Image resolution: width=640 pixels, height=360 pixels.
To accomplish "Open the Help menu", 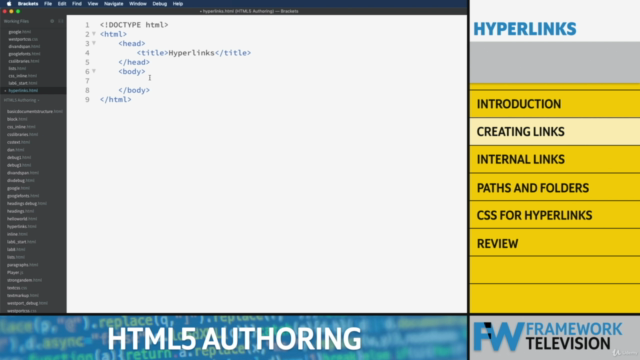I will coord(178,4).
